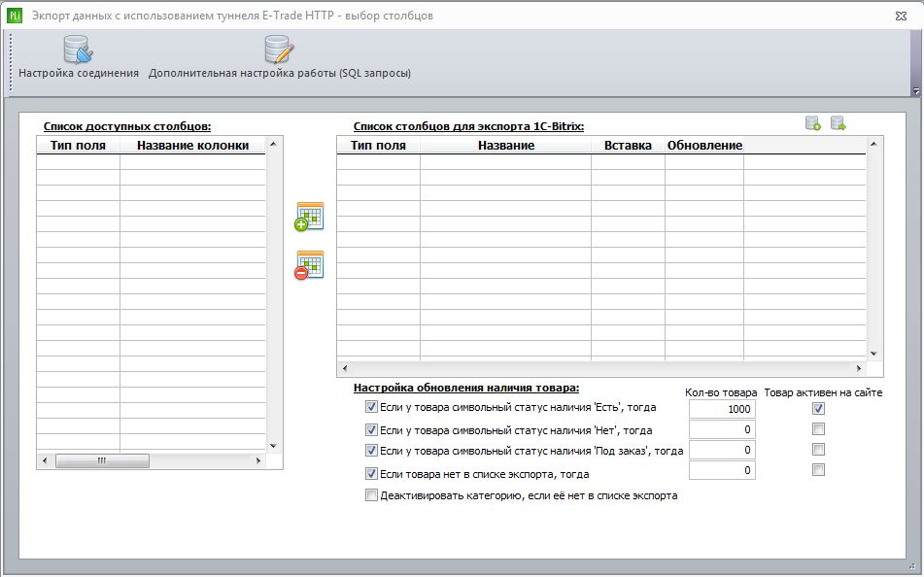Click 'Название' header in export table
This screenshot has height=577, width=924.
coord(505,146)
